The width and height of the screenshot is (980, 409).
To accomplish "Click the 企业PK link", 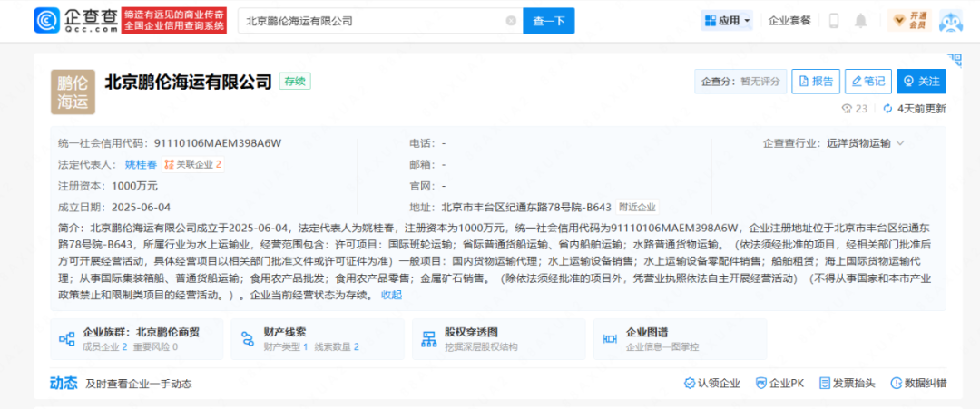I will click(x=779, y=384).
